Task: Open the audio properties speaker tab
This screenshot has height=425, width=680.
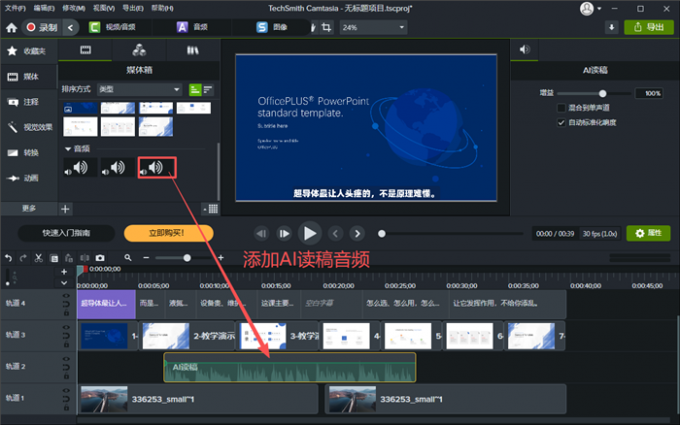Action: (x=525, y=50)
